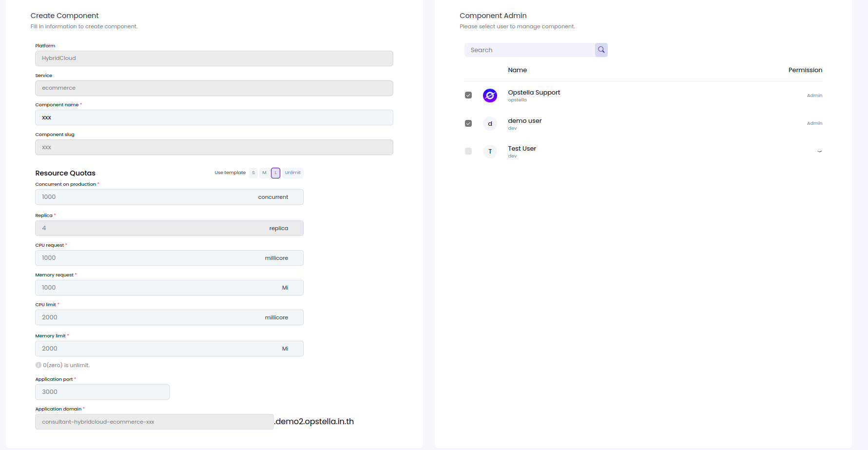
Task: Click the demo user avatar icon
Action: click(x=490, y=123)
